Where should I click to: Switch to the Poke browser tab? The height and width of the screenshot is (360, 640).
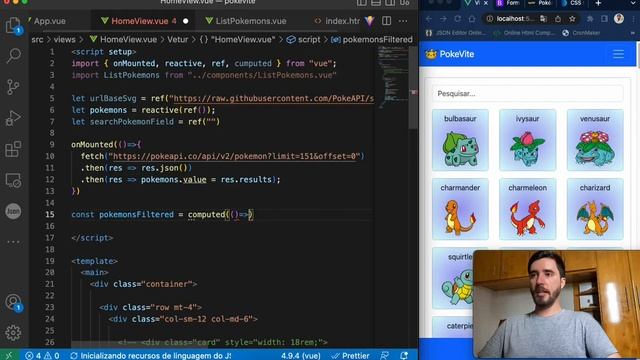[x=540, y=3]
